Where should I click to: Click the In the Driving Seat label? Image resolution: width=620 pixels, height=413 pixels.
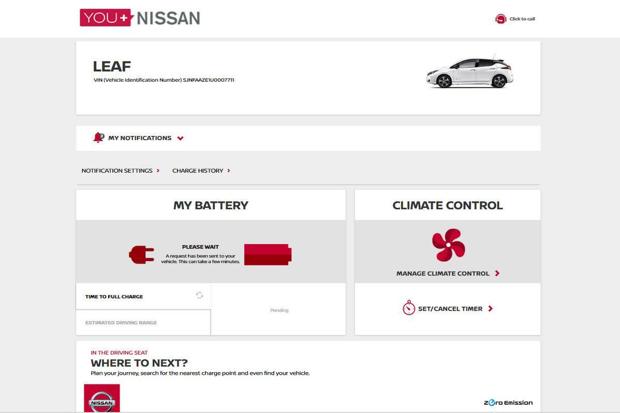tap(119, 352)
